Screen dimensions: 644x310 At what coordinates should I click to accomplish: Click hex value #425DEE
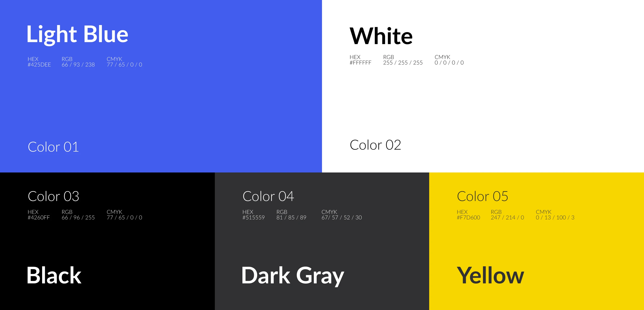(39, 65)
